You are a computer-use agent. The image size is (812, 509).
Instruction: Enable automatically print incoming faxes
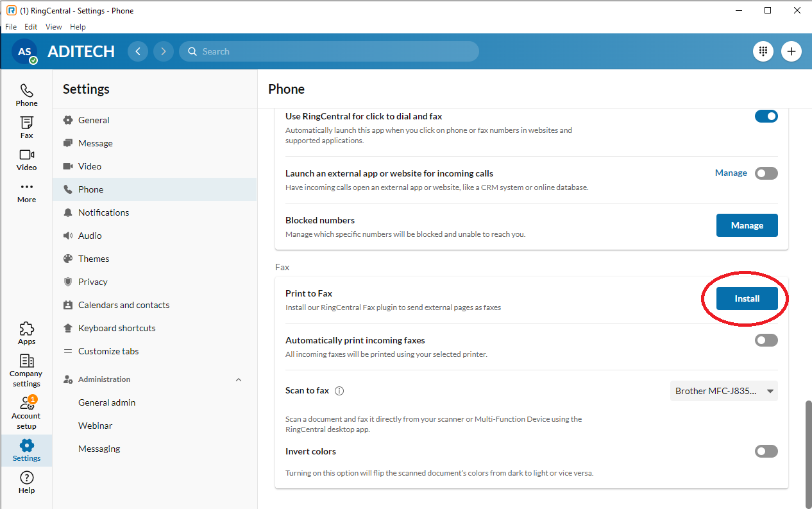click(x=766, y=340)
